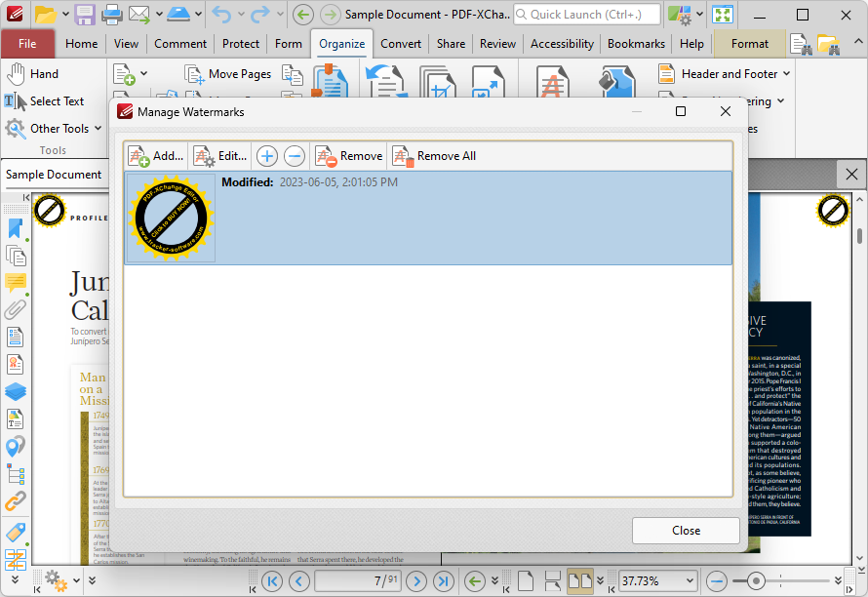This screenshot has height=597, width=868.
Task: Close the Sample Document tab with X
Action: [851, 175]
